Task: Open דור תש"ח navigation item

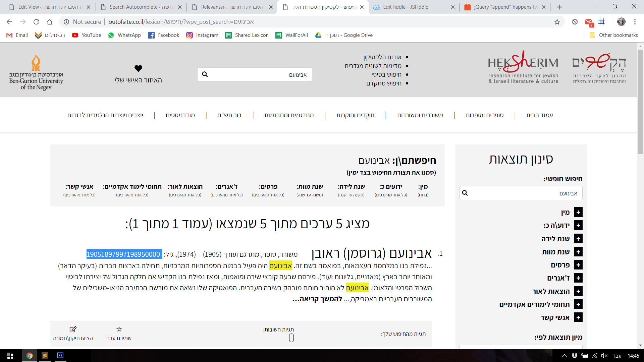Action: (229, 115)
